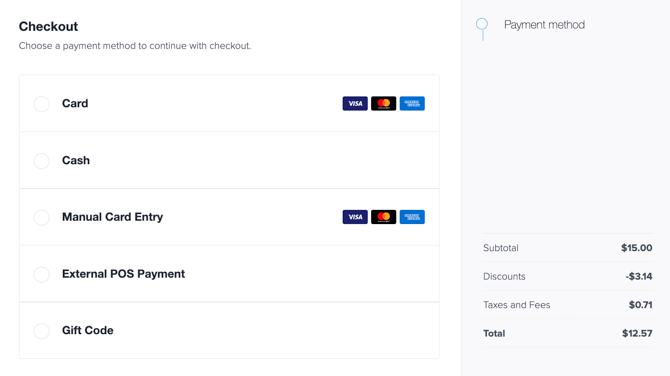670x376 pixels.
Task: Click the Mastercard icon beside Manual Card Entry
Action: tap(383, 217)
